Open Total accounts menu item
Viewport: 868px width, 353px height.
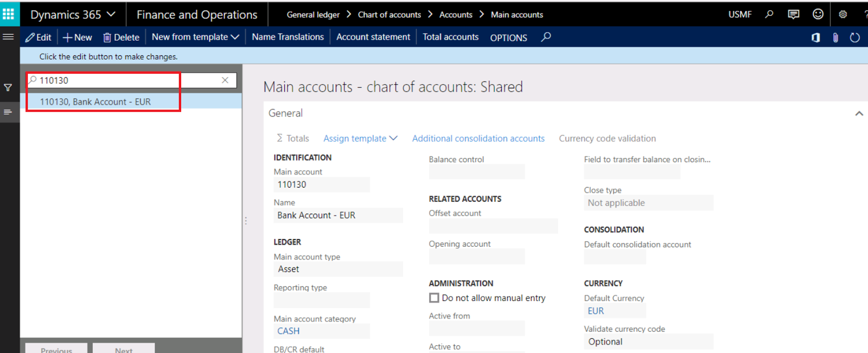coord(450,37)
